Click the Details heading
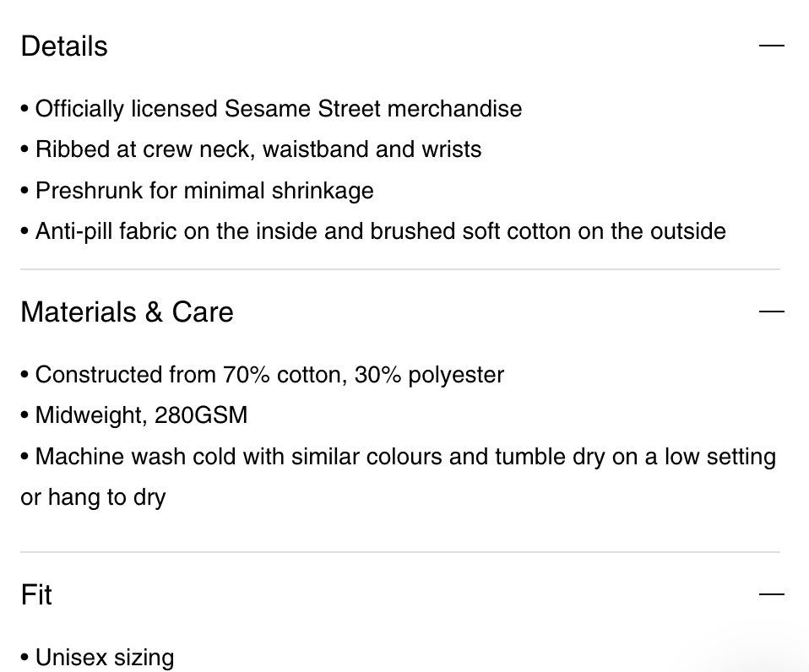The height and width of the screenshot is (672, 809). pos(64,46)
